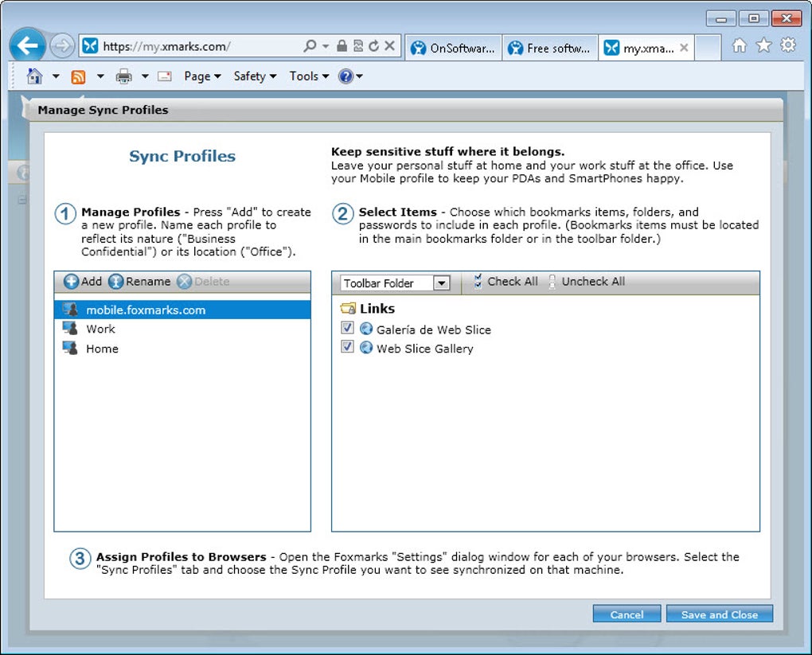Select the Galería de Web Slice bookmark label

(433, 329)
